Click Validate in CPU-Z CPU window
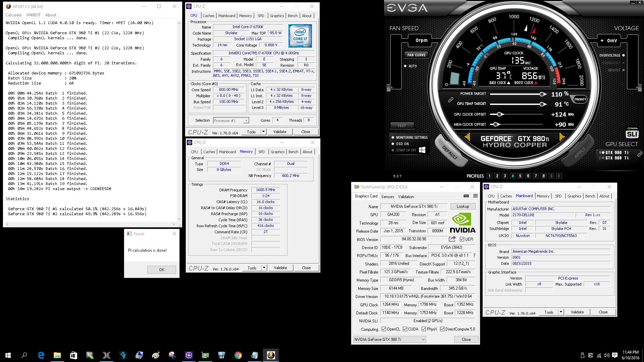The image size is (644, 362). tap(280, 132)
